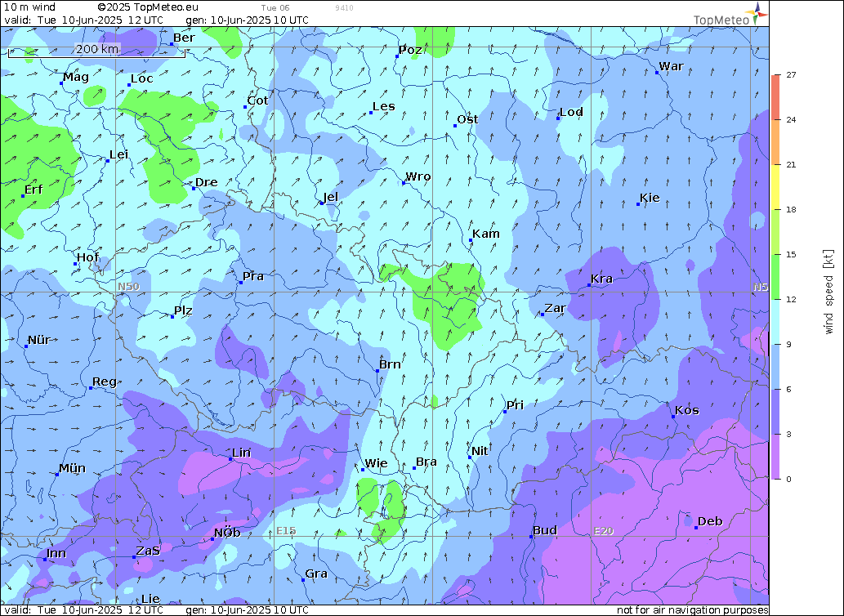Click the Pra city label
This screenshot has height=616, width=844.
[x=253, y=276]
